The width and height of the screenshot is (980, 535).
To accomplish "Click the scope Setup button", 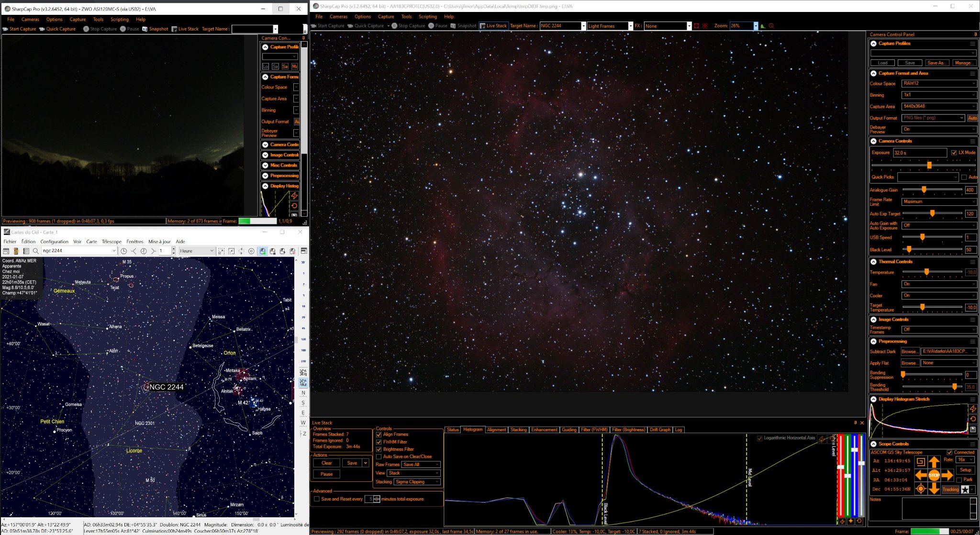I will tap(965, 470).
